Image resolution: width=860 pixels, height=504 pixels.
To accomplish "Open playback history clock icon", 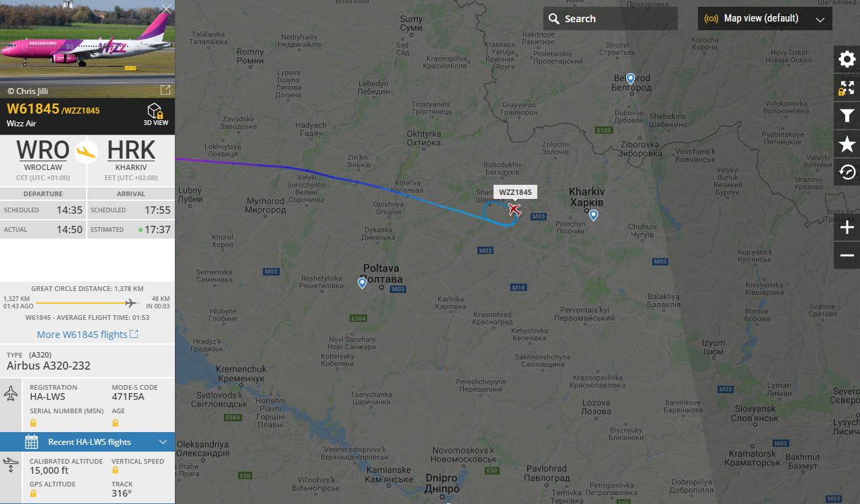I will [847, 172].
